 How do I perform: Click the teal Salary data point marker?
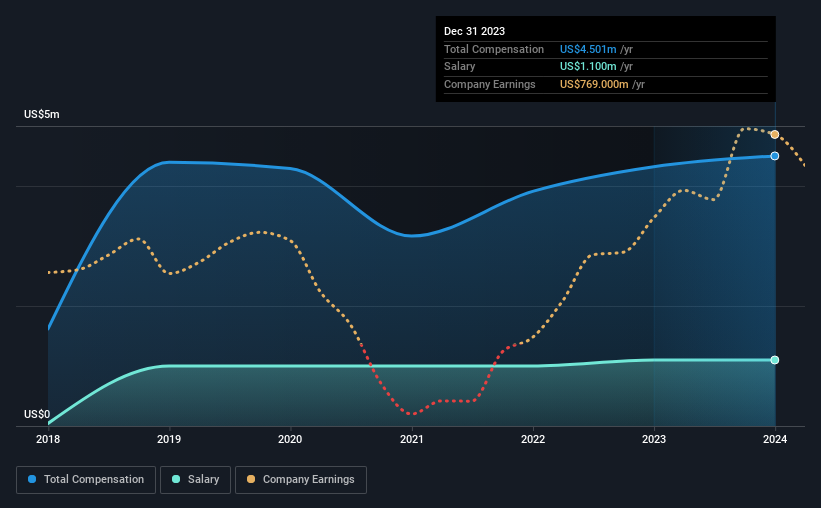tap(774, 360)
